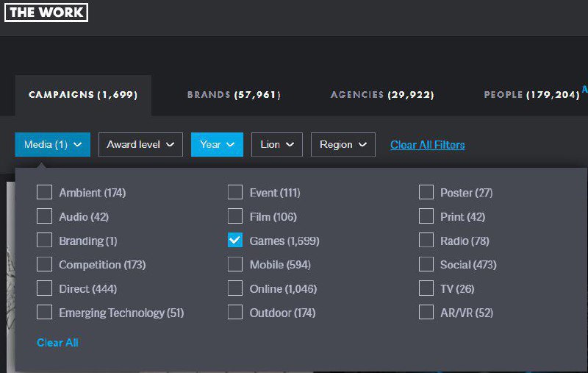
Task: Check the Direct (444) checkbox
Action: tap(44, 288)
